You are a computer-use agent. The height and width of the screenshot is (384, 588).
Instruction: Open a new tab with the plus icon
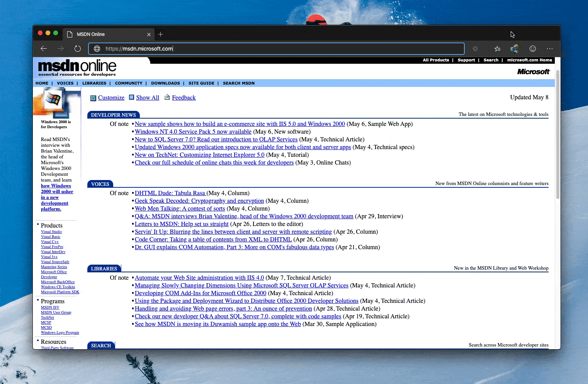160,34
